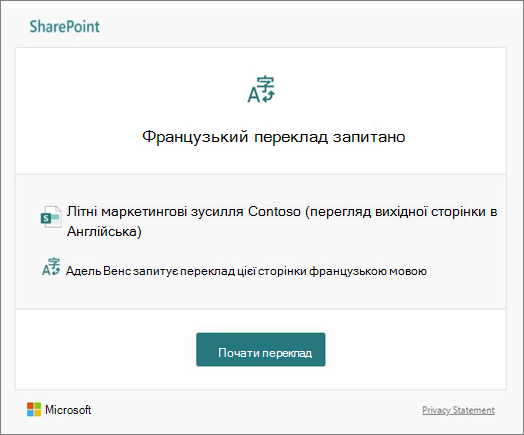Click the large translation icon above heading
Viewport: 524px width, 435px height.
(x=261, y=90)
